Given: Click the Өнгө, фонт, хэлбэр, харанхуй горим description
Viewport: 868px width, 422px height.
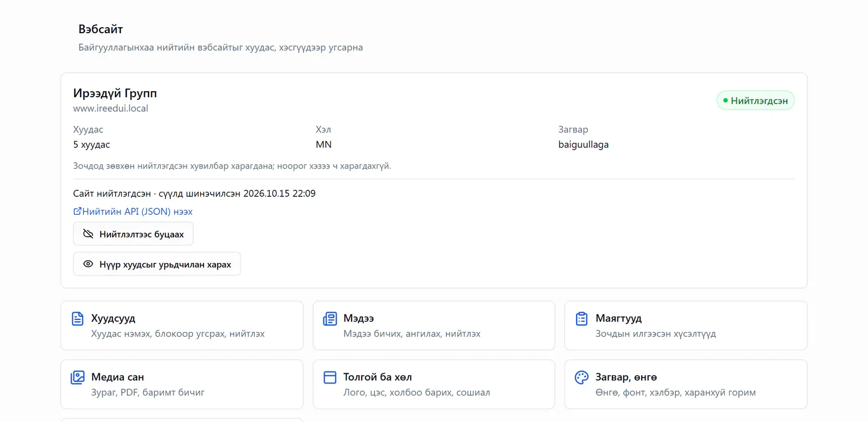Looking at the screenshot, I should [x=675, y=392].
